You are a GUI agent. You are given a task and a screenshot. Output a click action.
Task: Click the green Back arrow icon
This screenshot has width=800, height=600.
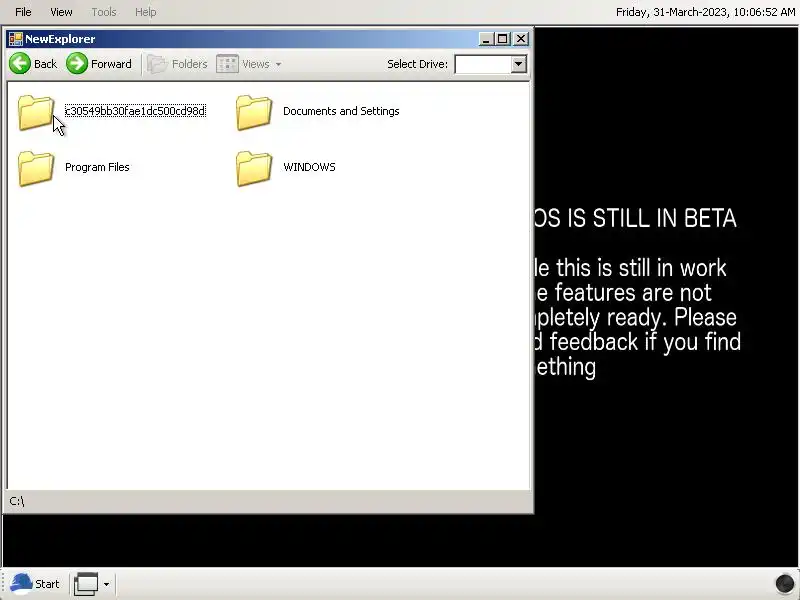[x=20, y=64]
